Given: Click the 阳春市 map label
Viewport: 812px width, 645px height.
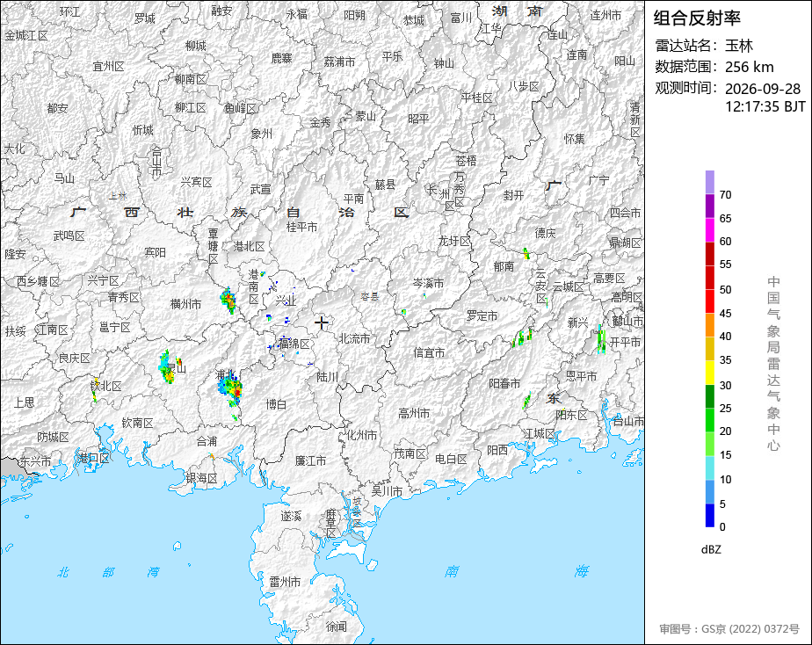Looking at the screenshot, I should coord(504,384).
